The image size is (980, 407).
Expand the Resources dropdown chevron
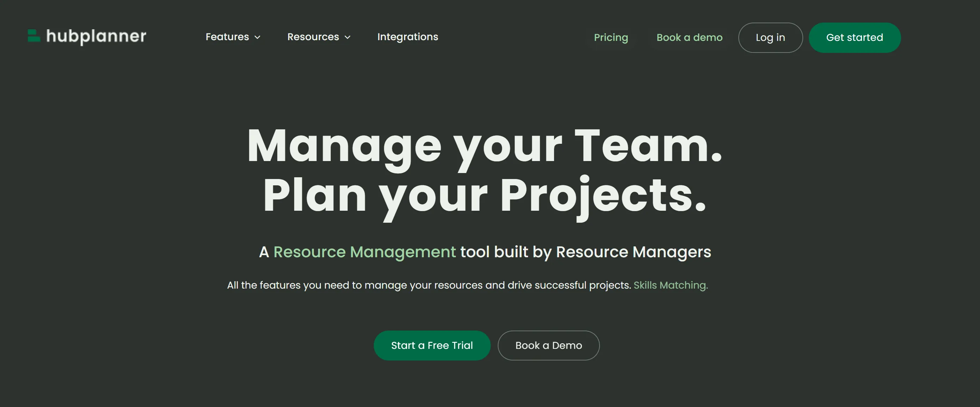coord(348,37)
